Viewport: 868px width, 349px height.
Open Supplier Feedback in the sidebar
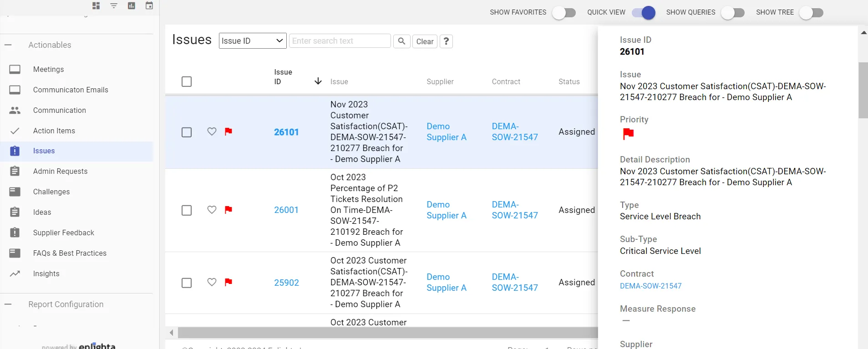point(63,233)
